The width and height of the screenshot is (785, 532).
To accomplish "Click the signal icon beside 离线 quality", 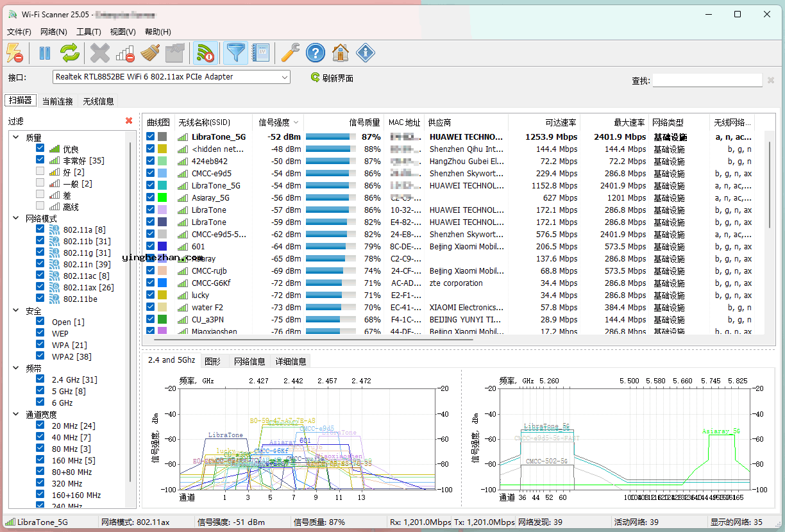I will coord(55,206).
